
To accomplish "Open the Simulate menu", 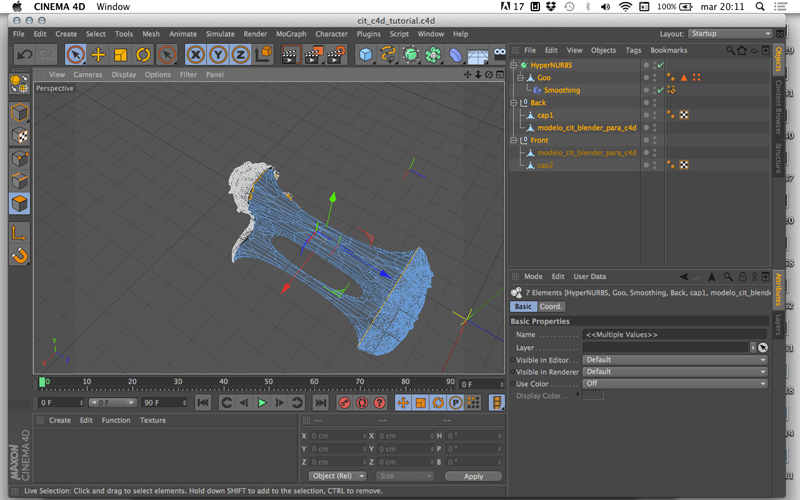I will (x=220, y=34).
